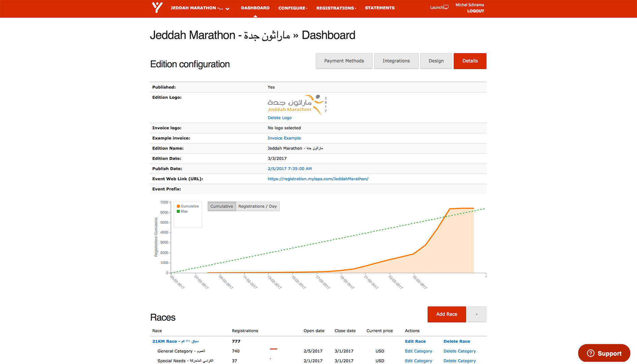Expand the dropdown next to Add Race
The image size is (637, 364).
[x=477, y=314]
